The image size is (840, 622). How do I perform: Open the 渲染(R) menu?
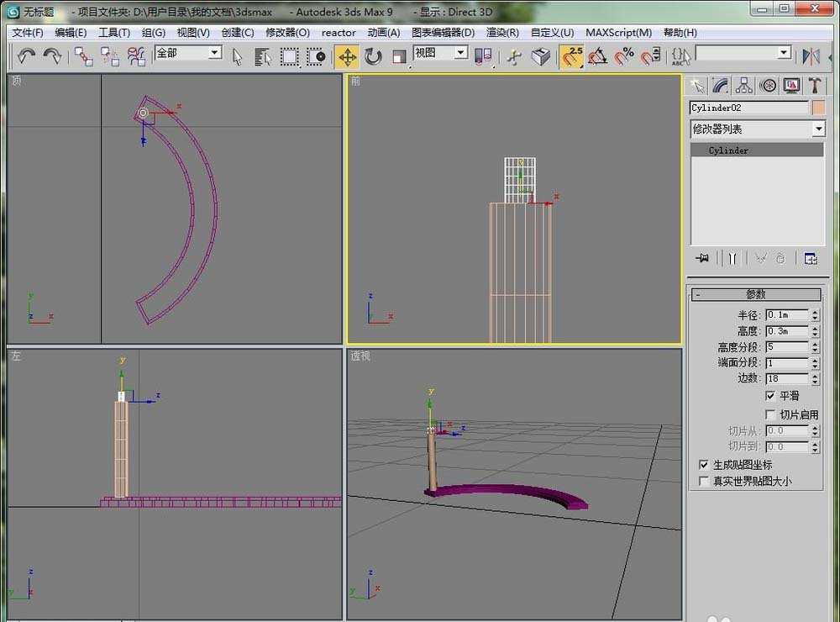pos(501,33)
